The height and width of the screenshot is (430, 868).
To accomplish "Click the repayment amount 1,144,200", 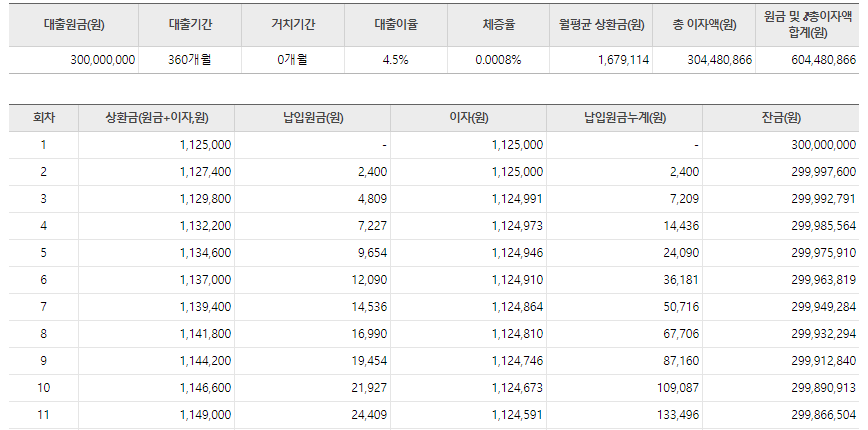I will [205, 361].
